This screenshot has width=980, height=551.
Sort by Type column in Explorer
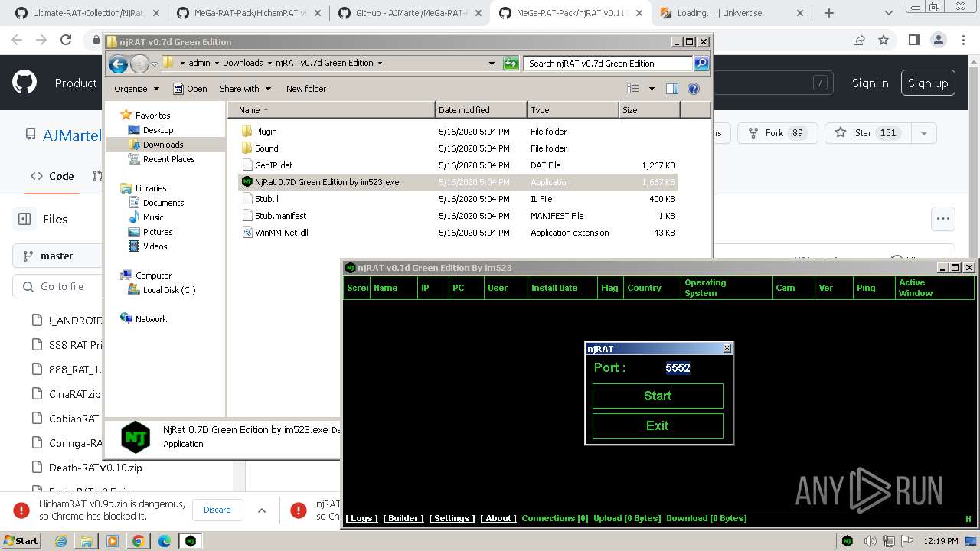click(573, 110)
